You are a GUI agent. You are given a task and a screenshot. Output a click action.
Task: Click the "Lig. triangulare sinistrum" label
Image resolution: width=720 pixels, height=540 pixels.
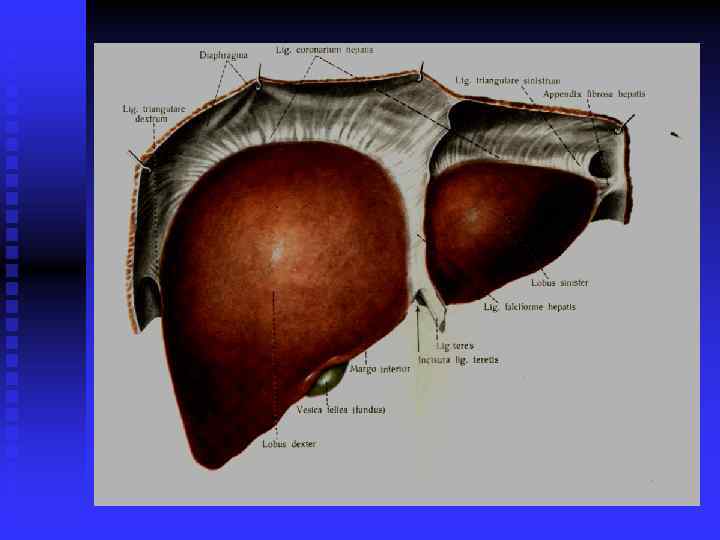pyautogui.click(x=508, y=80)
